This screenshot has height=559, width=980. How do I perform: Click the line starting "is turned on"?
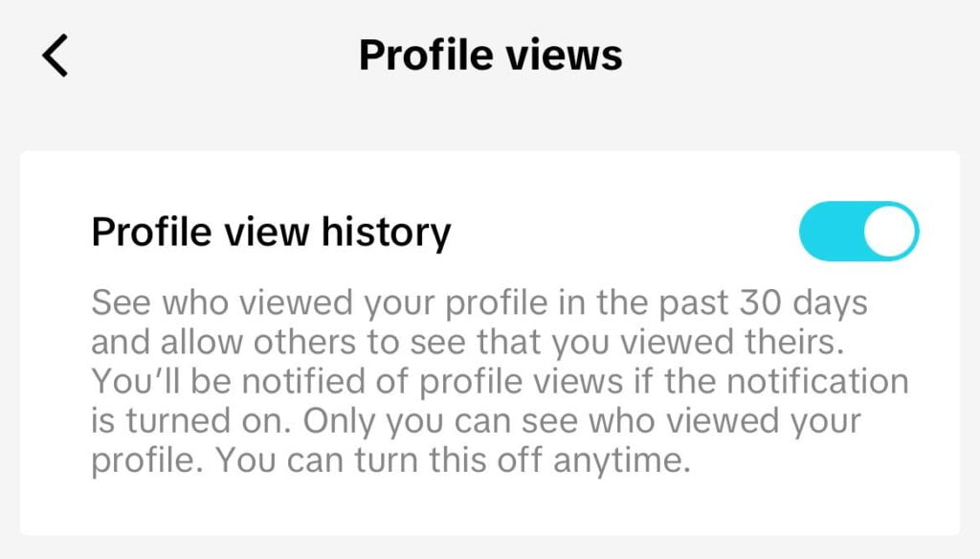click(476, 420)
